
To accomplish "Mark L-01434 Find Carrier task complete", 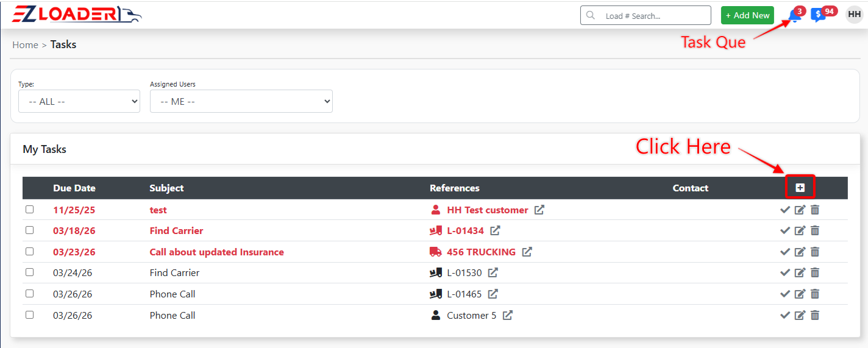I will 785,231.
